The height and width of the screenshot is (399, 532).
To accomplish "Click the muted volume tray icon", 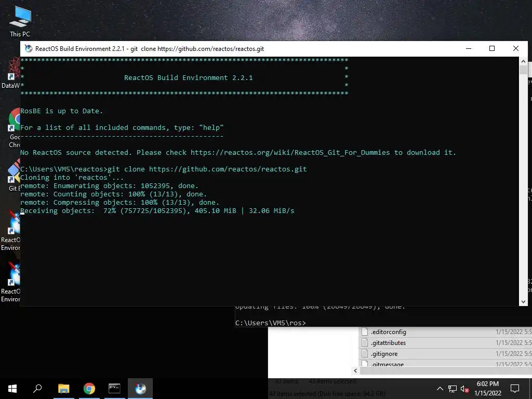I will 464,389.
